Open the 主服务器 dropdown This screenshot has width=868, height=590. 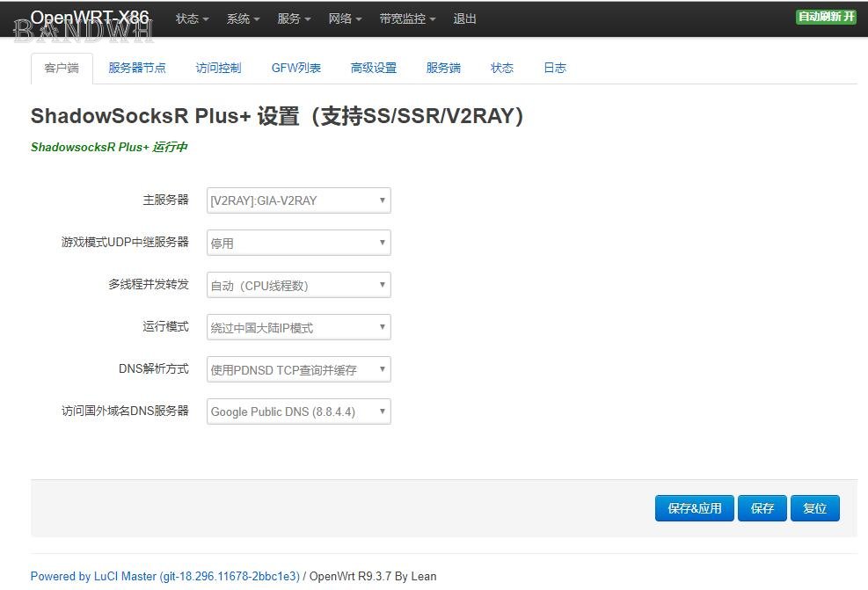pos(299,200)
